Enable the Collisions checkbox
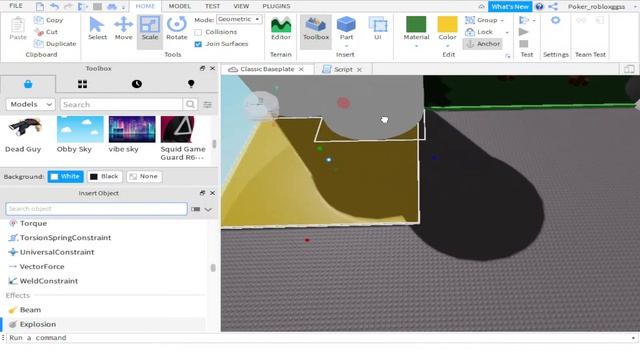640x360 pixels. 198,32
